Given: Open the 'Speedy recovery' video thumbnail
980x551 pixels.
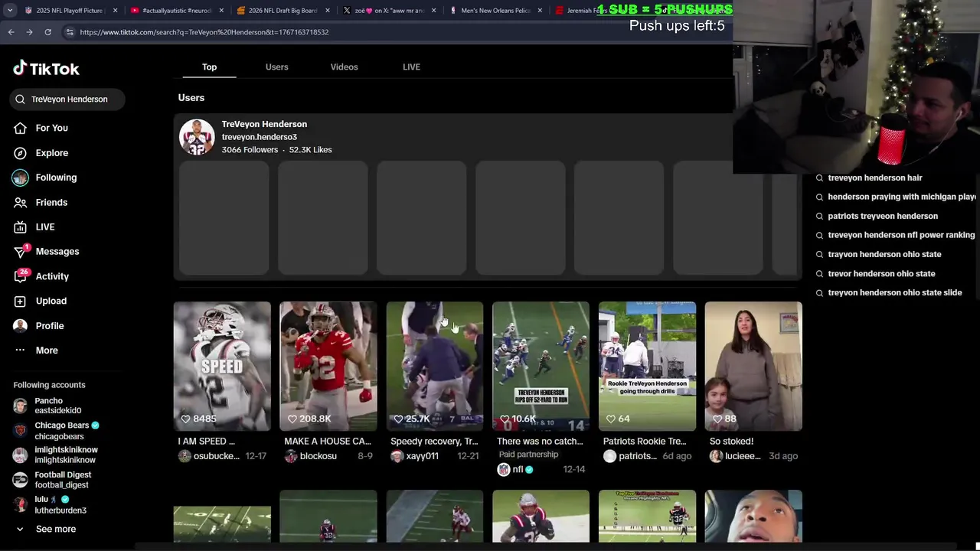Looking at the screenshot, I should pos(435,366).
